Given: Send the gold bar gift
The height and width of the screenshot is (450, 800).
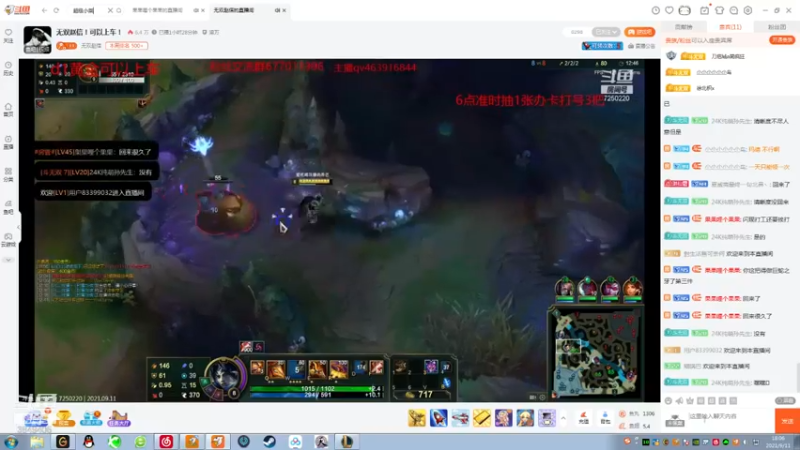Looking at the screenshot, I should tap(482, 418).
